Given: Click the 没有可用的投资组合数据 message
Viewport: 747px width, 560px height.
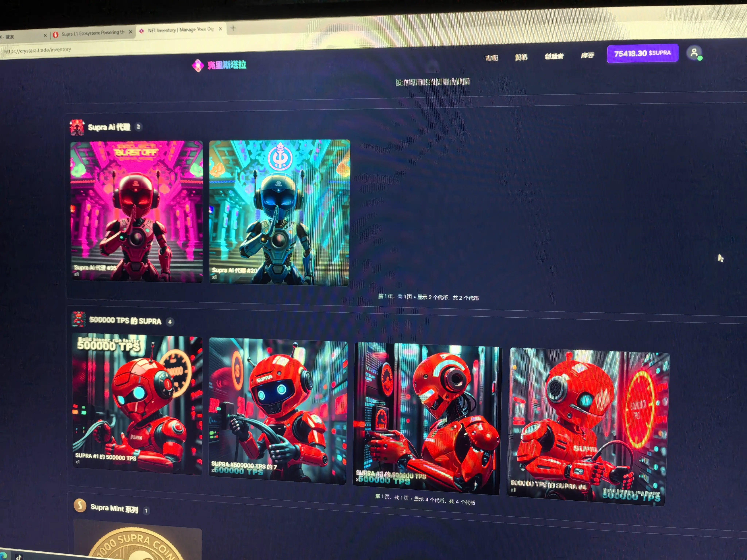Looking at the screenshot, I should pyautogui.click(x=433, y=82).
